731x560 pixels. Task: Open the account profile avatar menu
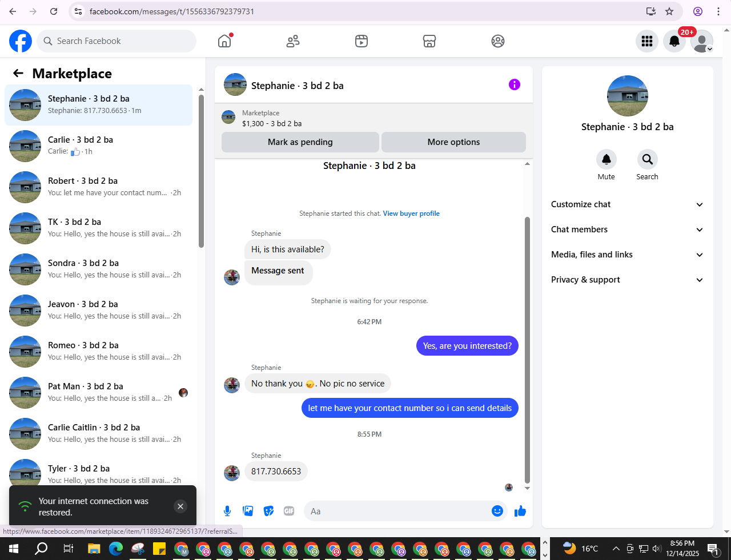coord(702,41)
